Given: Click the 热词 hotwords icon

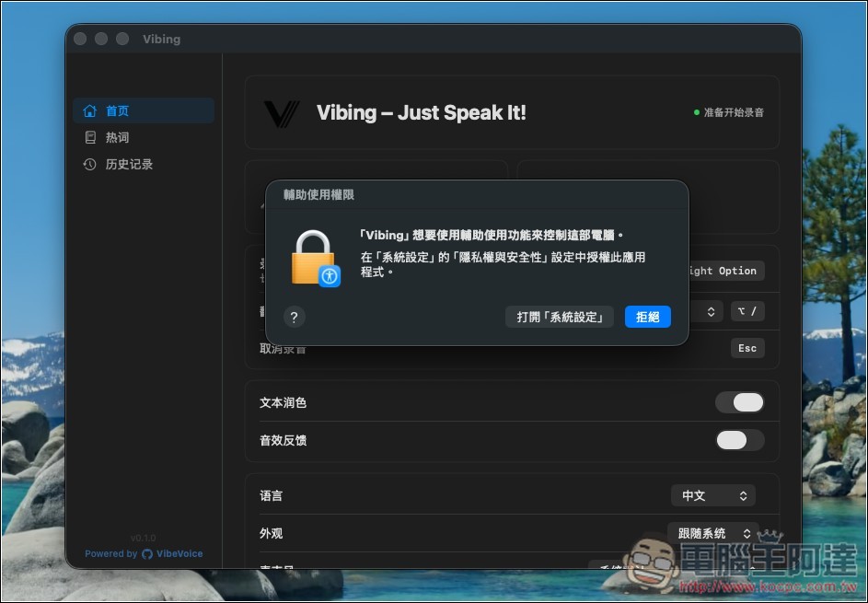Looking at the screenshot, I should [x=89, y=137].
